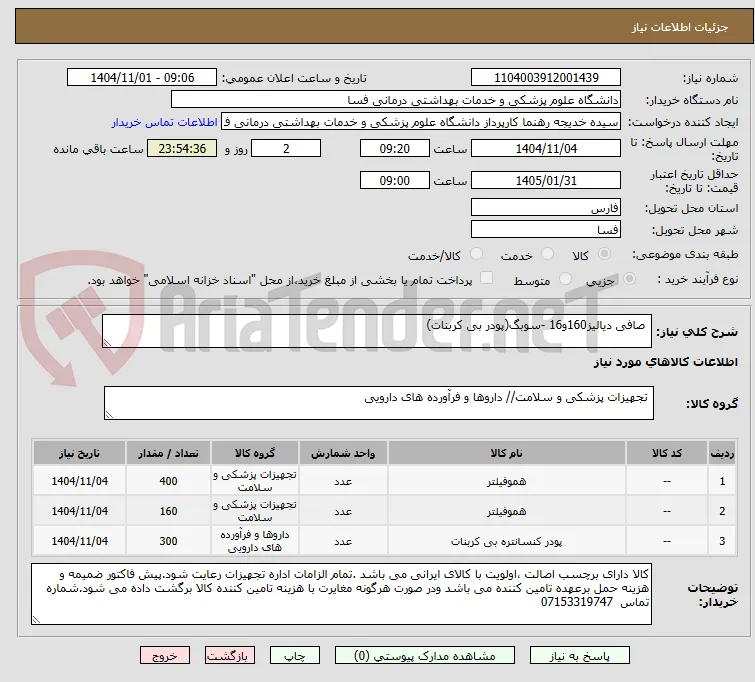Image resolution: width=755 pixels, height=682 pixels.
Task: Click پودر کنسانتره بی کربنات item name
Action: tap(507, 541)
